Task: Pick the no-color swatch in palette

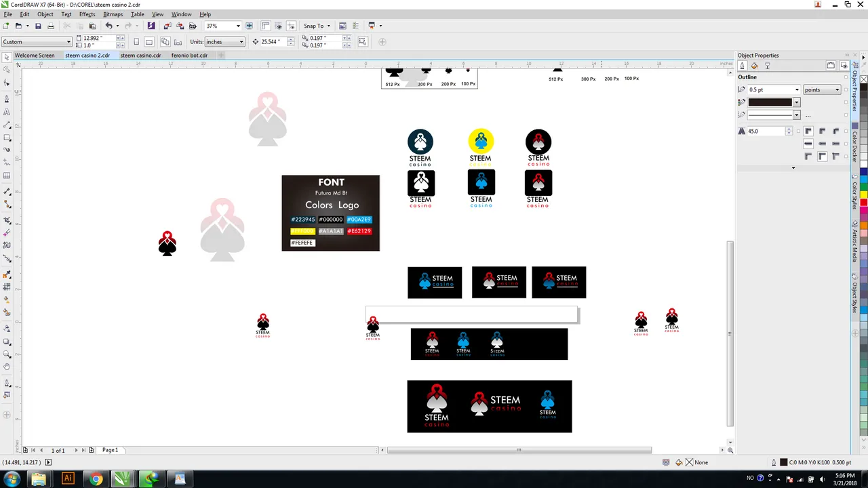Action: click(864, 79)
